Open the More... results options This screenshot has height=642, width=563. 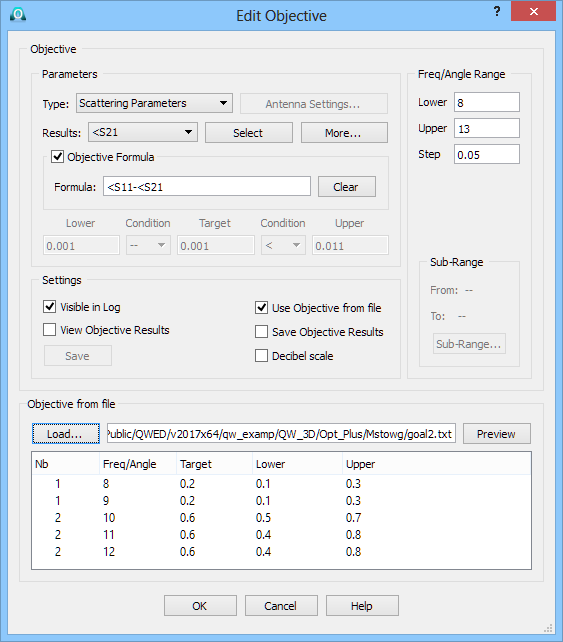(x=344, y=133)
